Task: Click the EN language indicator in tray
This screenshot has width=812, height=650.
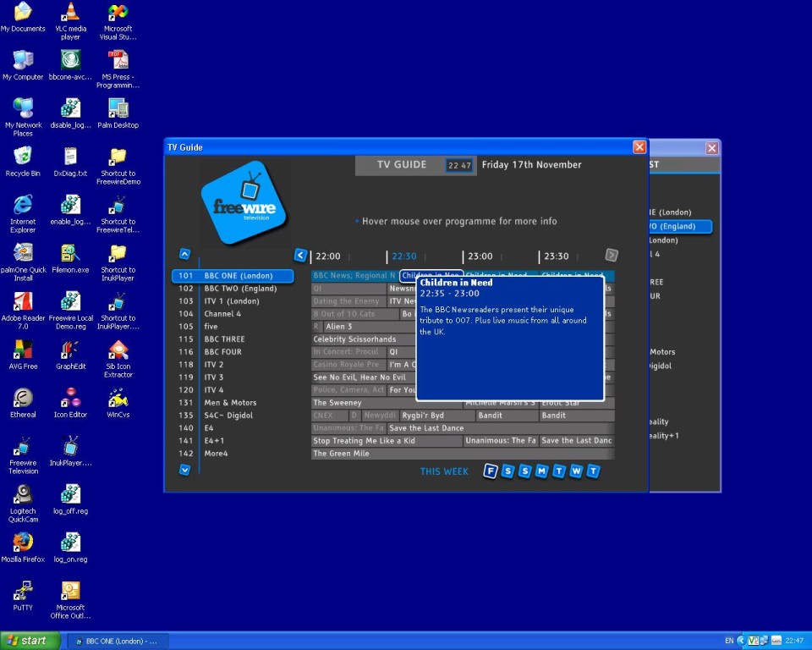Action: click(729, 641)
